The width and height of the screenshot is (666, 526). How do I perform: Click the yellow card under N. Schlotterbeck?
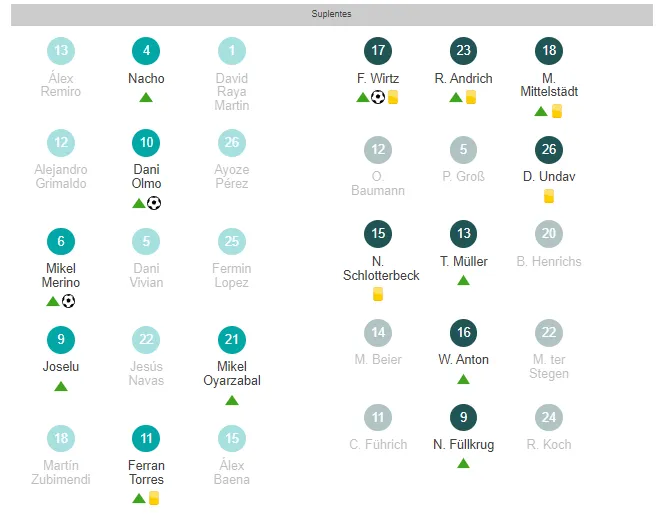(x=378, y=294)
